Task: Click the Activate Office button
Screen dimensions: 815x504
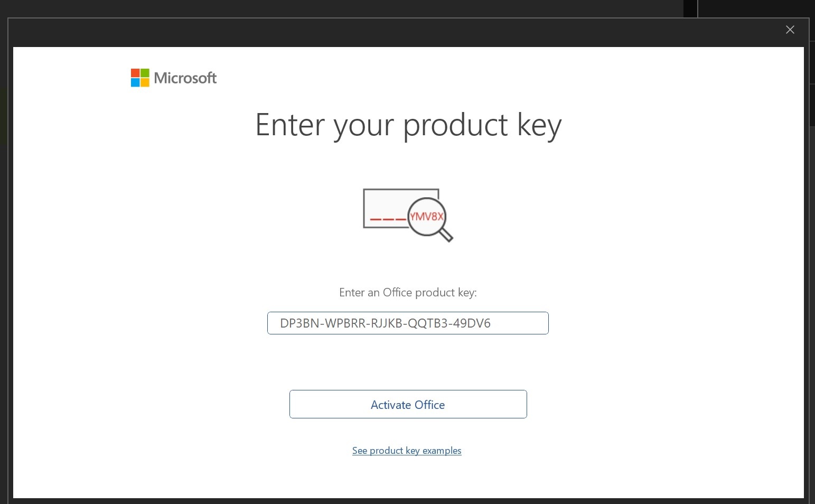Action: click(x=408, y=404)
